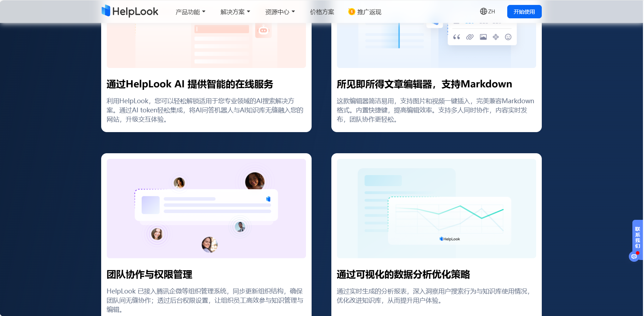644x316 pixels.
Task: Click heading 通过可视化的数据分析优化策略
Action: point(403,274)
